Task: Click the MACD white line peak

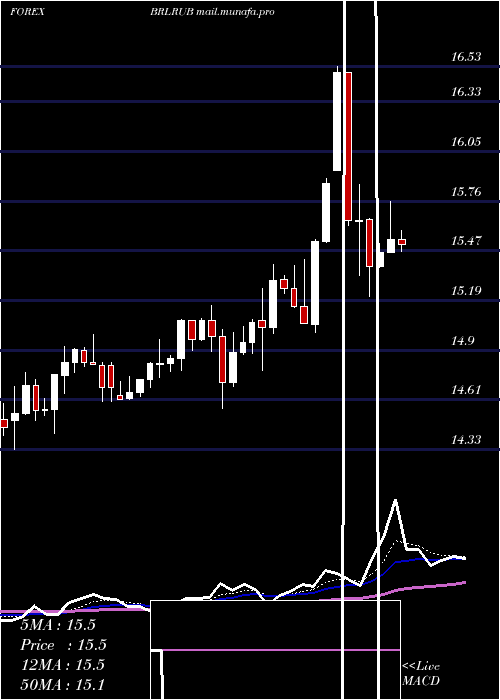Action: tap(395, 500)
